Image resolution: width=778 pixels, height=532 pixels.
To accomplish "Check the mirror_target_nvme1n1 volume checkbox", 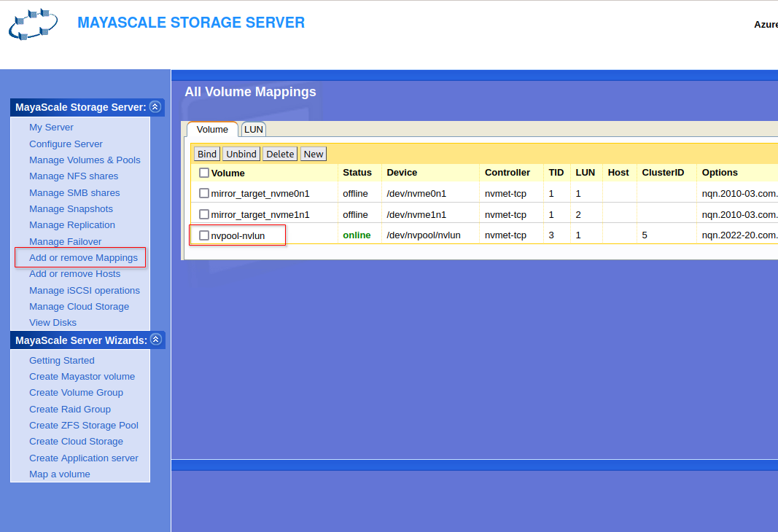I will [x=204, y=214].
